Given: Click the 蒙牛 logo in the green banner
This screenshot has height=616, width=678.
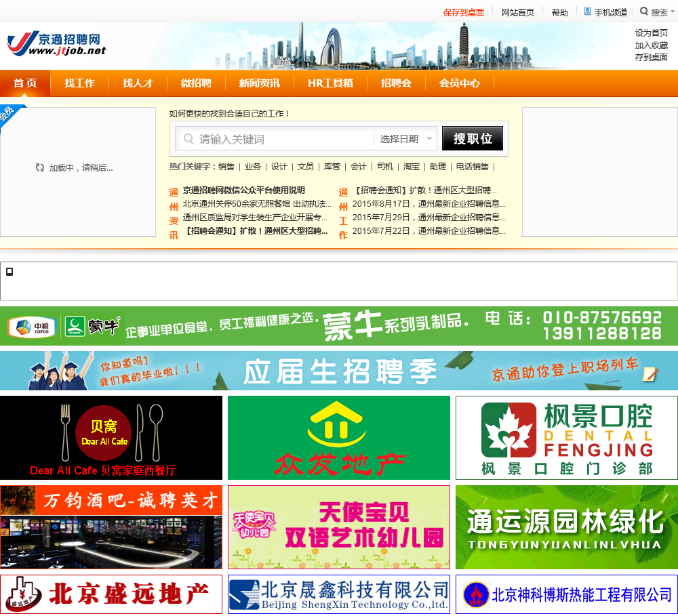Looking at the screenshot, I should point(92,327).
